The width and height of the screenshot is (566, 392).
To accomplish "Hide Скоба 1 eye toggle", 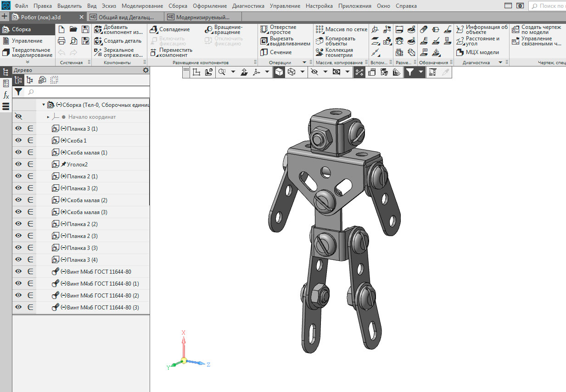I will click(x=18, y=140).
